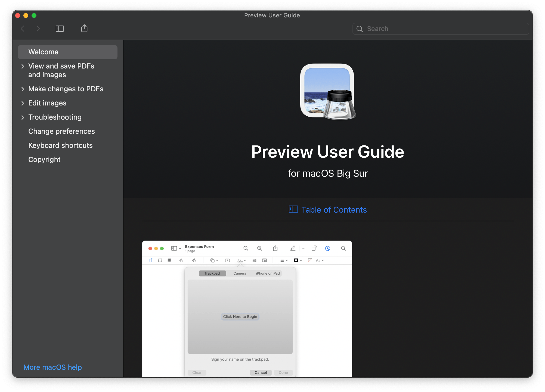545x392 pixels.
Task: Click the Sketch tool icon
Action: click(x=181, y=260)
